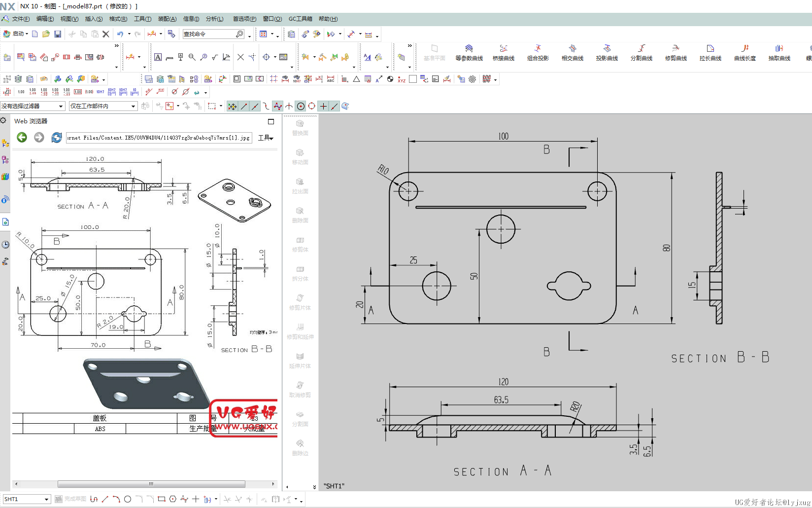This screenshot has height=508, width=812.
Task: Click the 完成草图 (Finish Sketch) button
Action: (x=70, y=499)
